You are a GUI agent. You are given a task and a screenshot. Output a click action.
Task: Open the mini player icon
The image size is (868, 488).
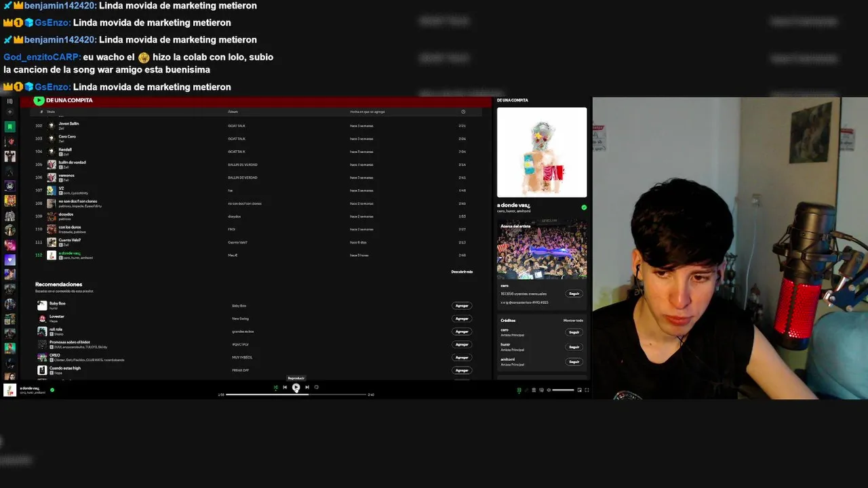[579, 390]
